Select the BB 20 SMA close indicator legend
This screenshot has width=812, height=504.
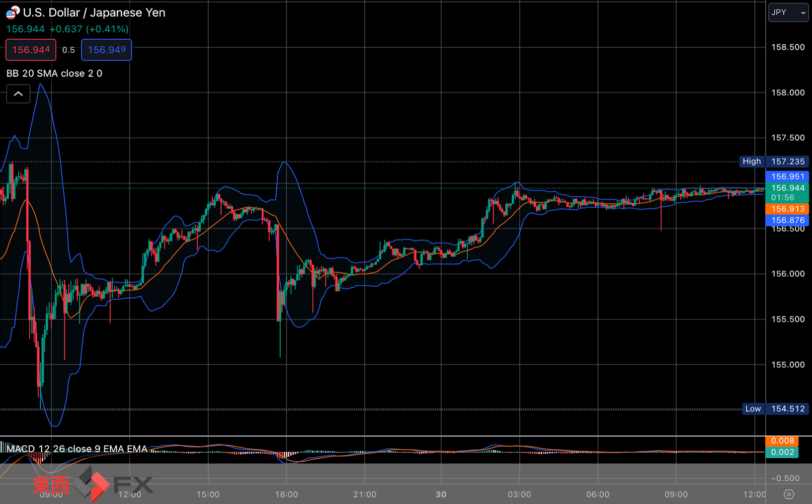pos(54,73)
